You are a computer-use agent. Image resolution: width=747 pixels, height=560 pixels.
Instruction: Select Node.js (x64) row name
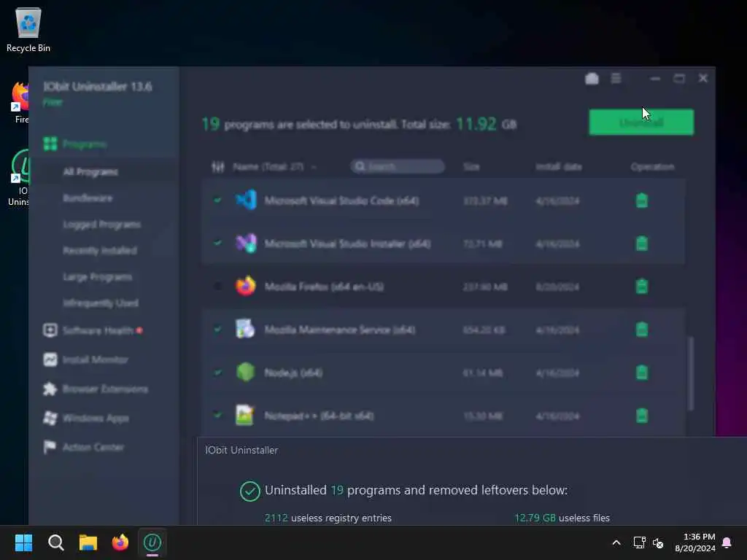click(293, 373)
